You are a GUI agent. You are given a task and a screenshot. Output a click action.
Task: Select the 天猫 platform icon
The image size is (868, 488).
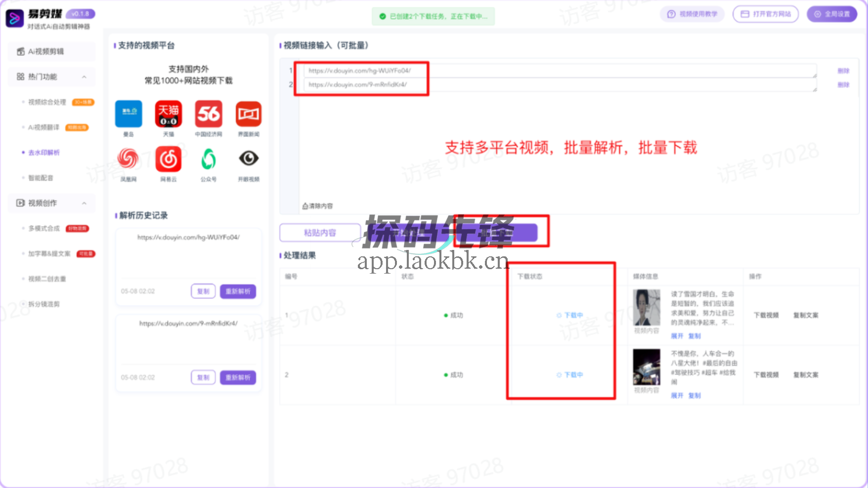(168, 114)
